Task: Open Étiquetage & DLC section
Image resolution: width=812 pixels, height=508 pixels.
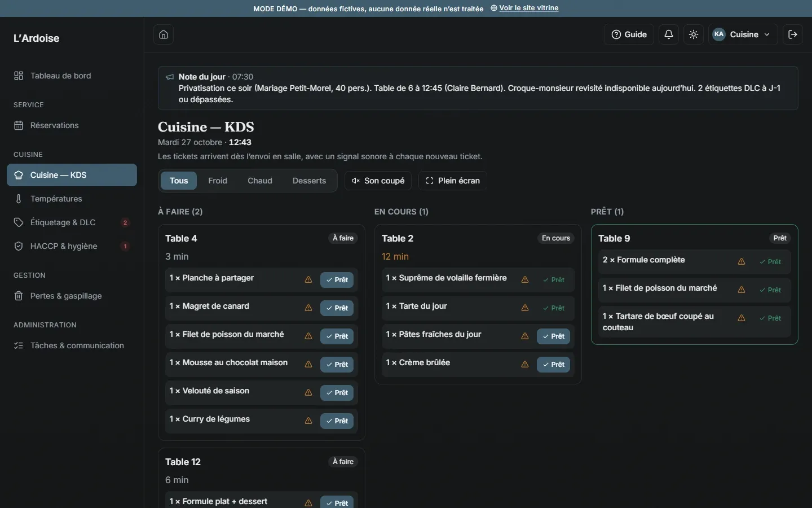Action: [72, 222]
